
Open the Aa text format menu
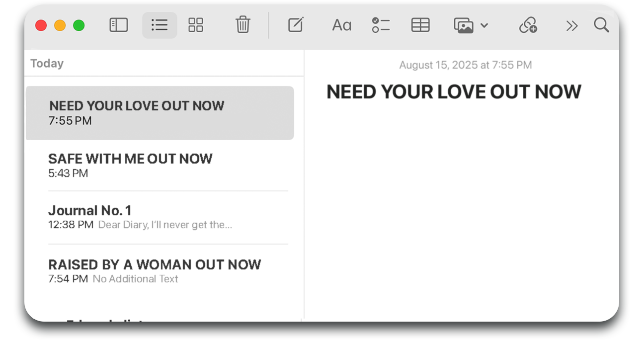pos(341,25)
